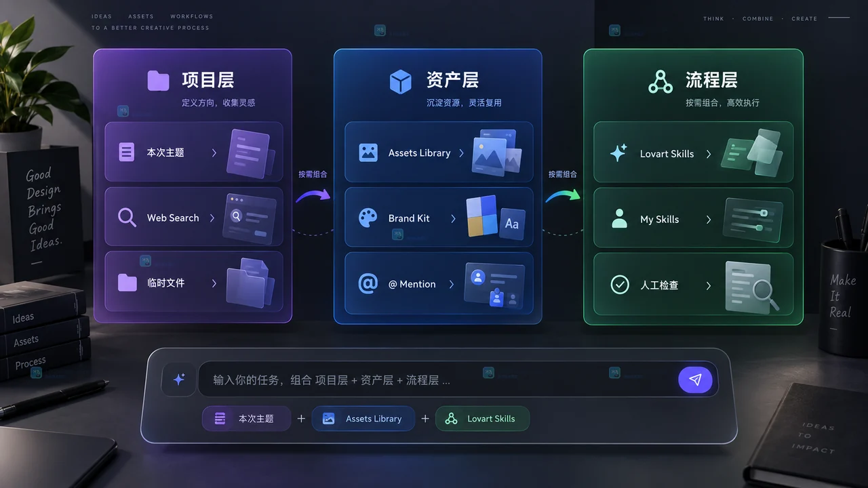Click the @ Mention label
This screenshot has width=868, height=488.
click(412, 284)
